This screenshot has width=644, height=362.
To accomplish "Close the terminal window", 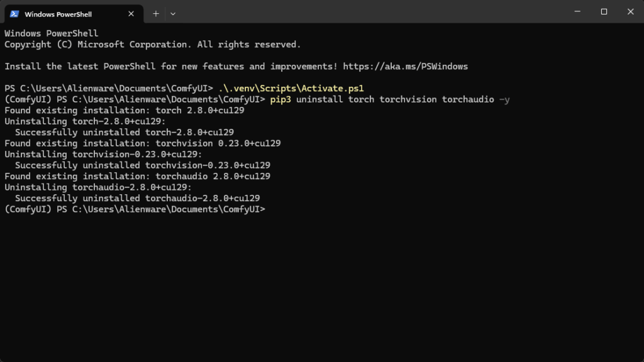I will [630, 11].
